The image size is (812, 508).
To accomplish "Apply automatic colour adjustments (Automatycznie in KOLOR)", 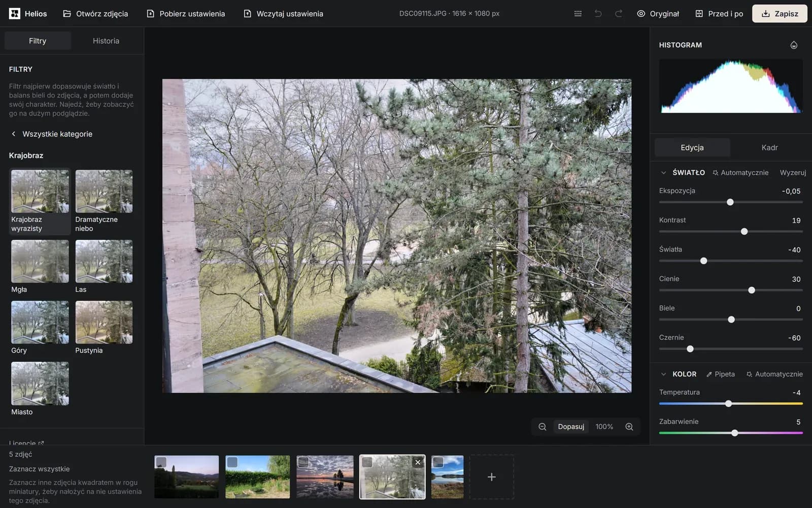I will 774,374.
